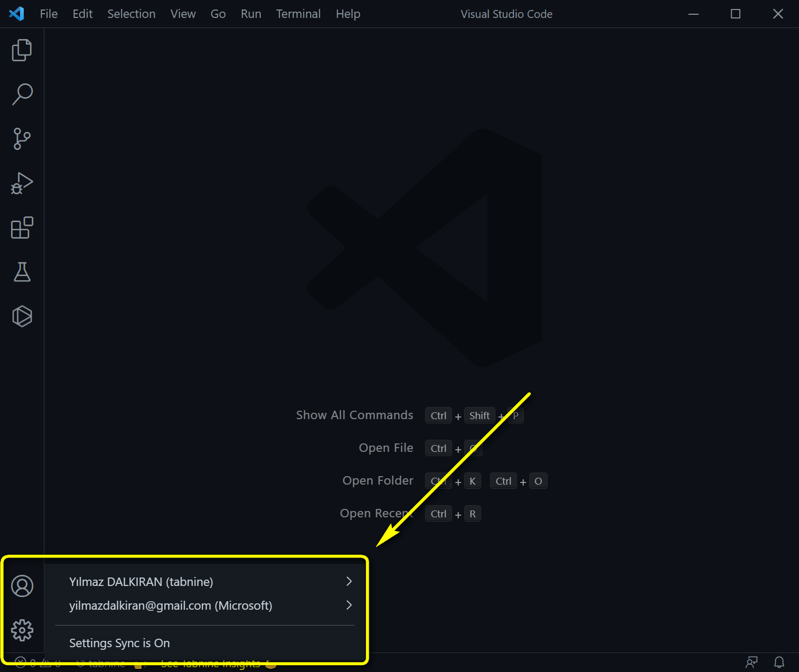The height and width of the screenshot is (672, 799).
Task: Open the Run and Debug view
Action: point(22,183)
